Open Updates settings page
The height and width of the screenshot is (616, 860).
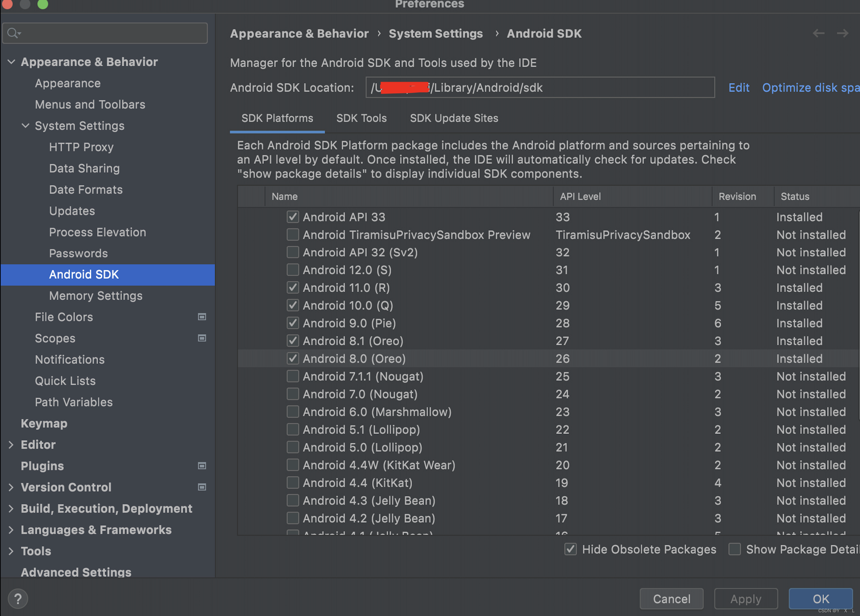pyautogui.click(x=72, y=210)
